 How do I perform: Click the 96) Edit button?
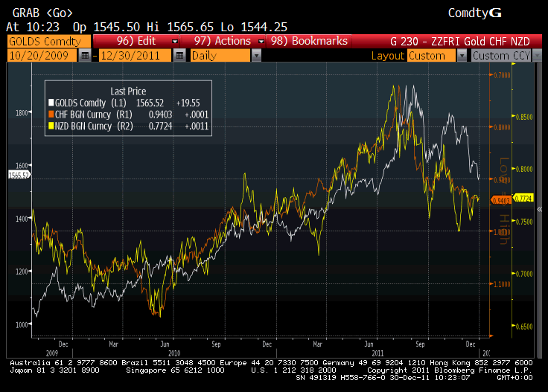tap(136, 41)
